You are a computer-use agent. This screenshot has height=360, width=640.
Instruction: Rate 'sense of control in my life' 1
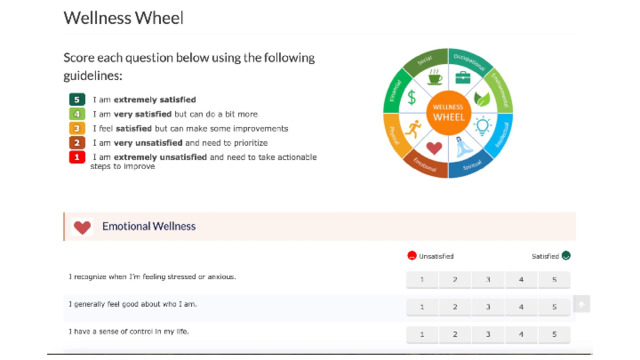click(422, 334)
